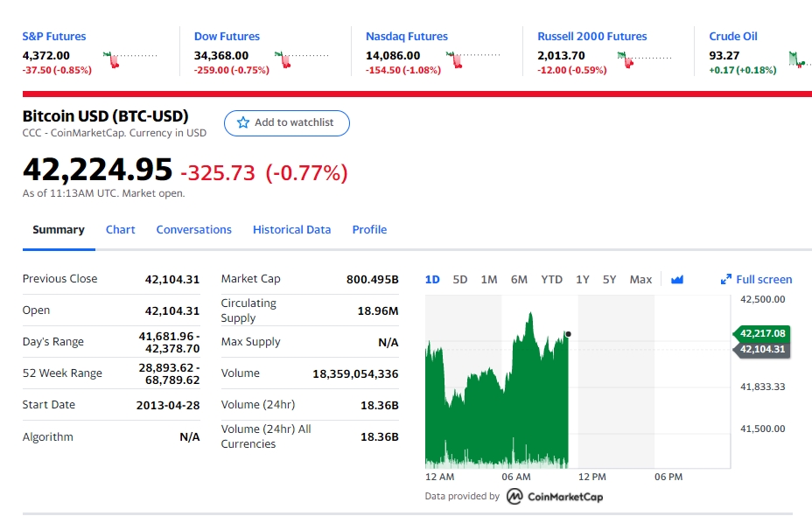Click the Start Date value 2013-04-28
812x530 pixels.
click(168, 405)
